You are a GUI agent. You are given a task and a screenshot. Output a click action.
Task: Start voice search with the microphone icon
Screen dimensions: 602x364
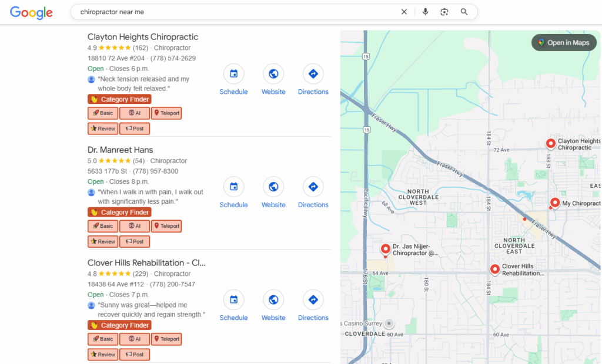click(425, 12)
